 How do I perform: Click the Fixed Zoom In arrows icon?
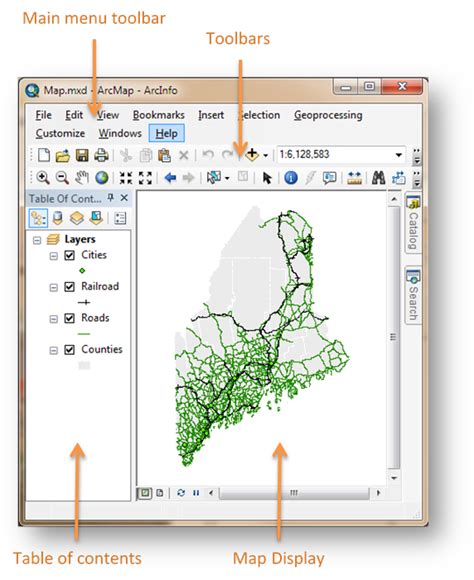pos(126,178)
